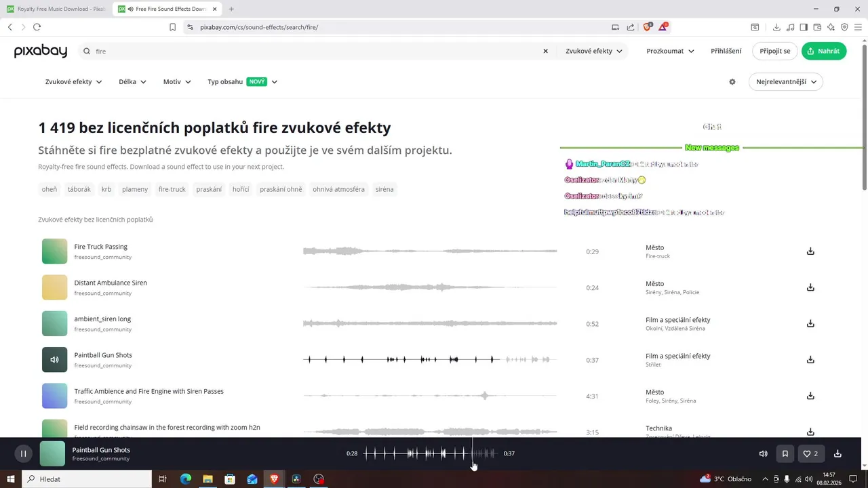Open the browser downloads icon in the toolbar

point(776,27)
